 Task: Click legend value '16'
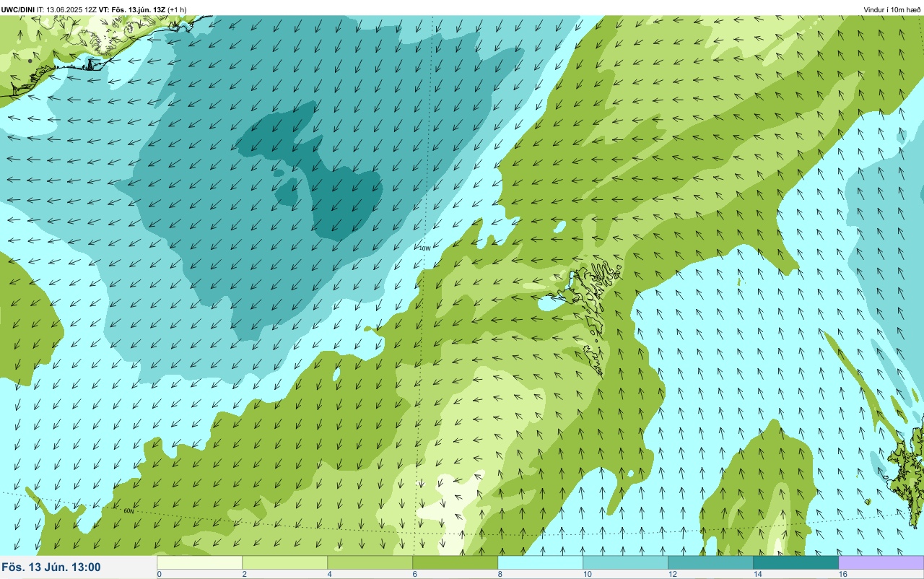coord(843,574)
